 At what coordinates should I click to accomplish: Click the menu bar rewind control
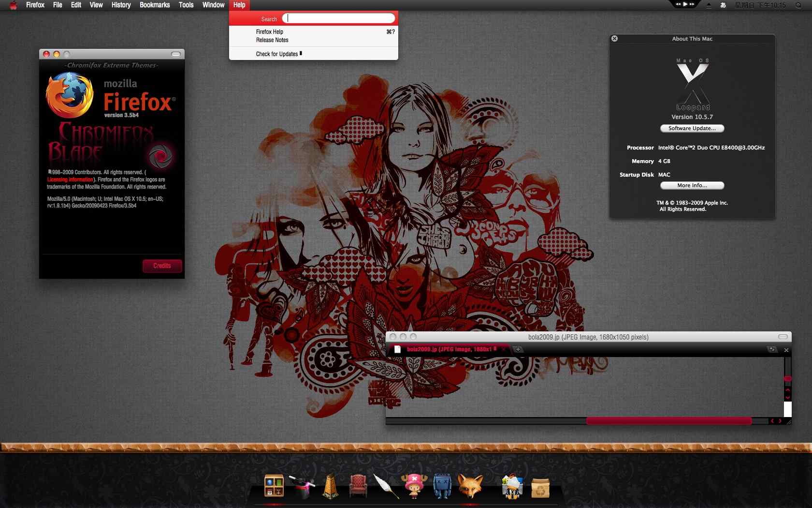[678, 4]
